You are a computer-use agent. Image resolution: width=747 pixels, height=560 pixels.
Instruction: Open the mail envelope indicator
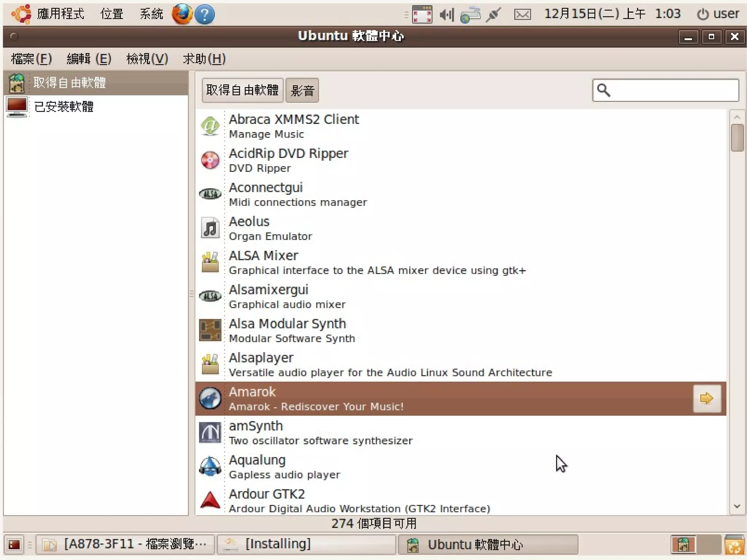pos(522,15)
